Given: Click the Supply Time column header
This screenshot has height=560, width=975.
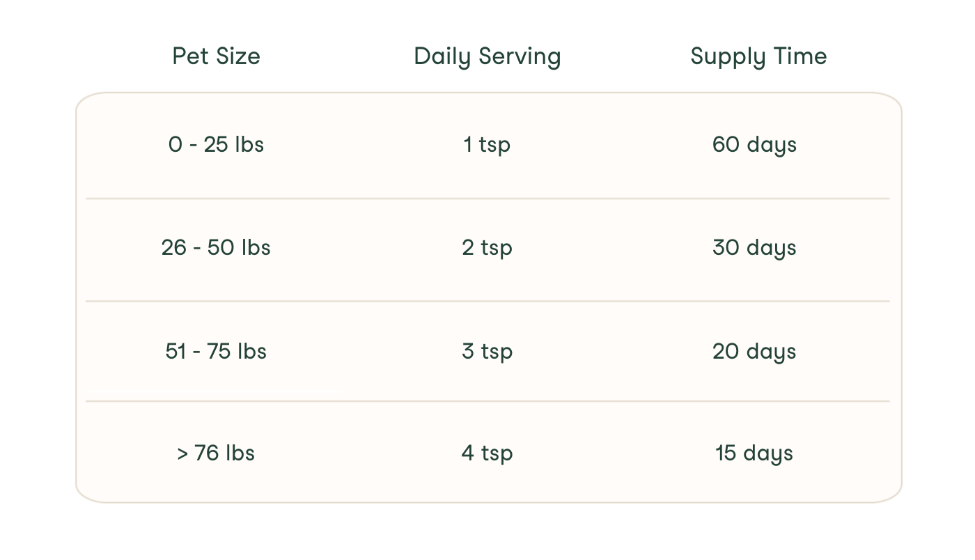Looking at the screenshot, I should tap(758, 56).
